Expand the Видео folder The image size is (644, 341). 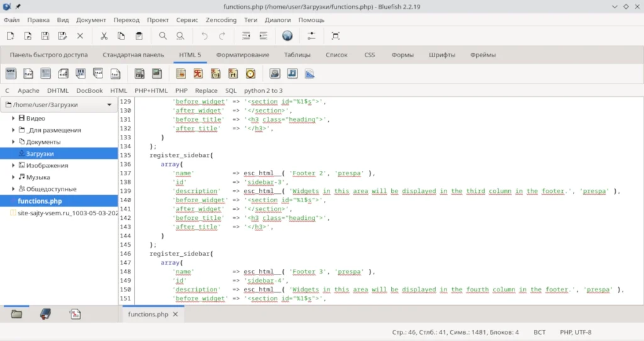(13, 118)
